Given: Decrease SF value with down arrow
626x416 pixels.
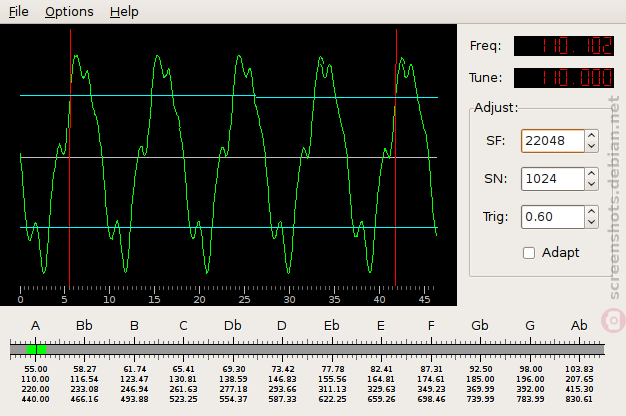Looking at the screenshot, I should (591, 147).
